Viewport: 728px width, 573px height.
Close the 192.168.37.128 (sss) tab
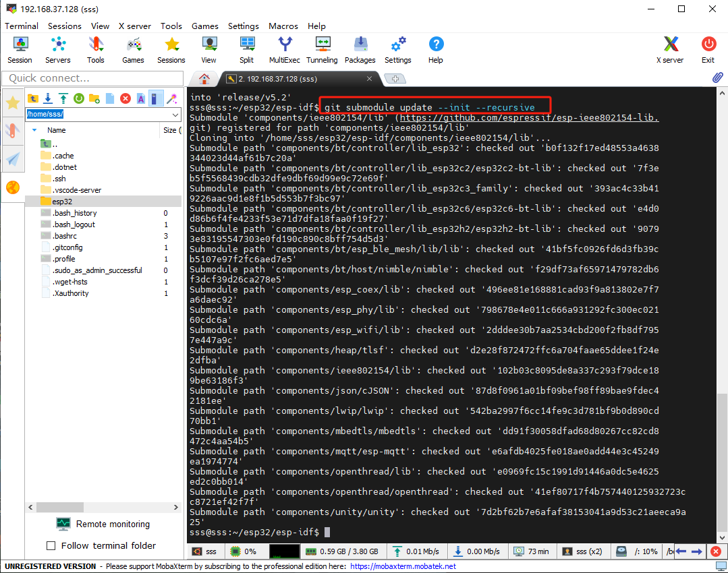click(x=370, y=78)
